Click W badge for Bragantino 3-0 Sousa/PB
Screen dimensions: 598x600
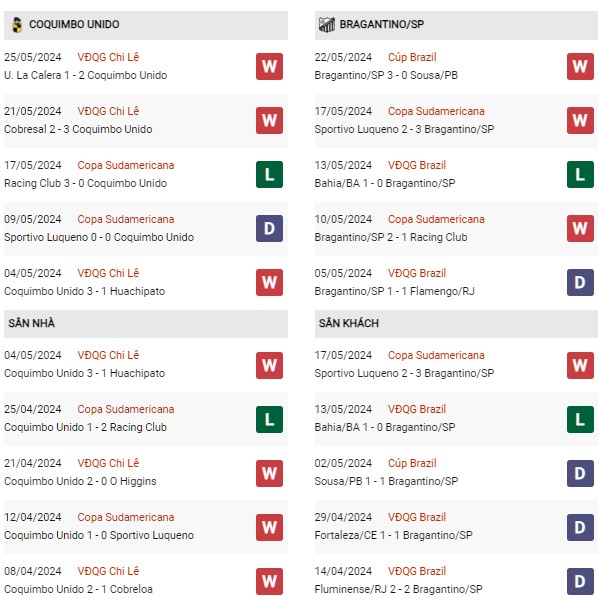(580, 67)
